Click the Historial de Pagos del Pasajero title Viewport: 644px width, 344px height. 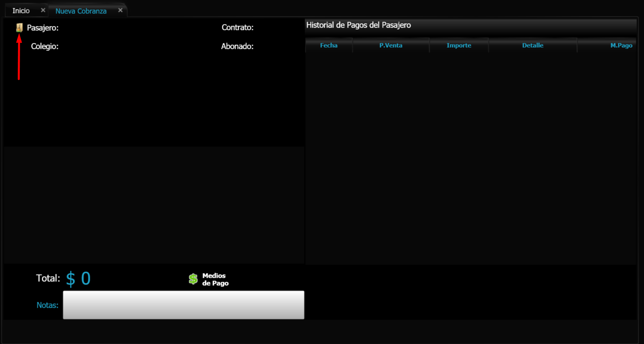click(x=358, y=25)
